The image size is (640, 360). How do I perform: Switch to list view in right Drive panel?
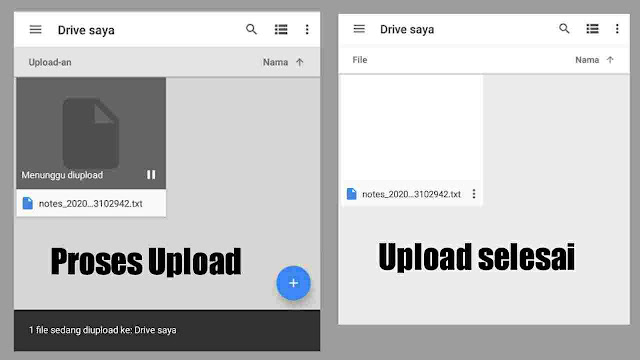[x=592, y=29]
